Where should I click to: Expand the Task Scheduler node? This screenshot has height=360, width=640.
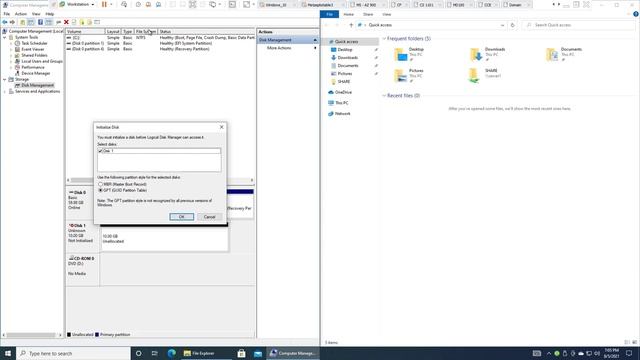pyautogui.click(x=11, y=43)
